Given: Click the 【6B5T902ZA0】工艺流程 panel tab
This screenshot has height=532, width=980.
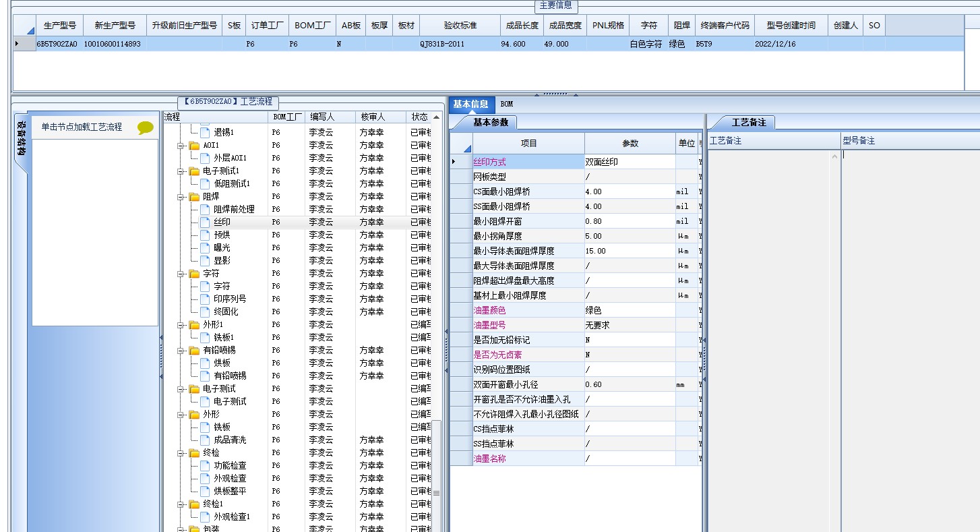Looking at the screenshot, I should coord(228,102).
